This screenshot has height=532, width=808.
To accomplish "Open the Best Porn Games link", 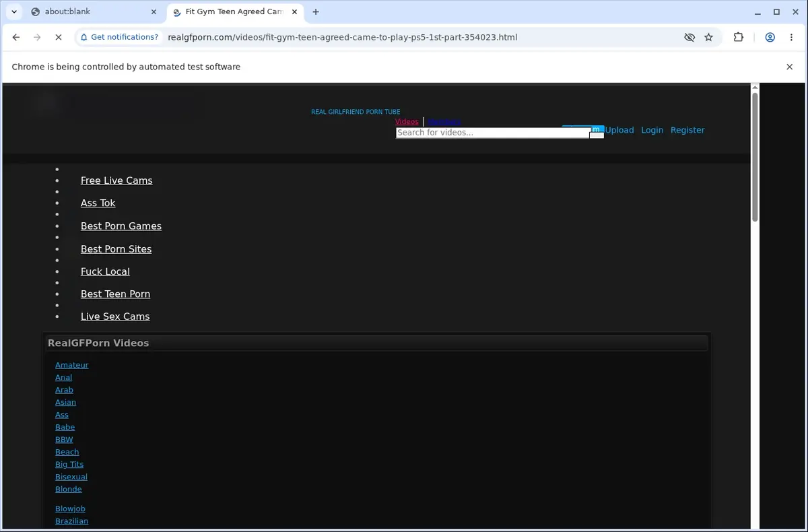I will tap(121, 226).
